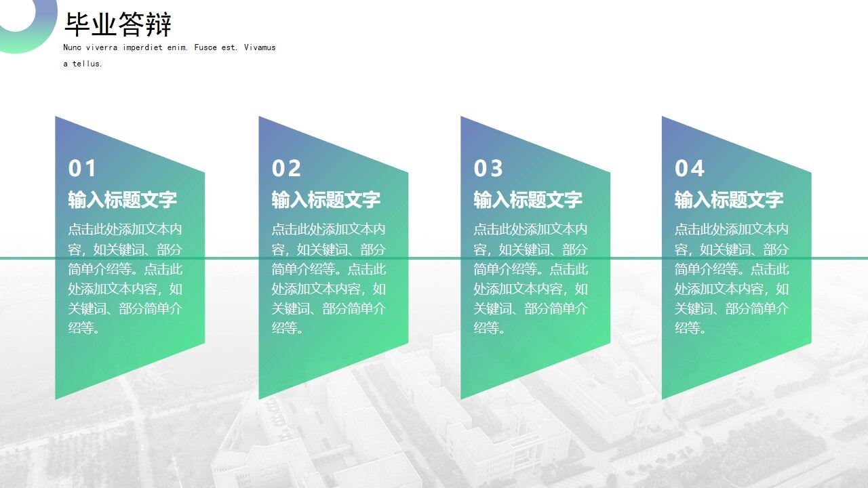Select the English subtitle text under the title
This screenshot has width=868, height=488.
coord(168,47)
